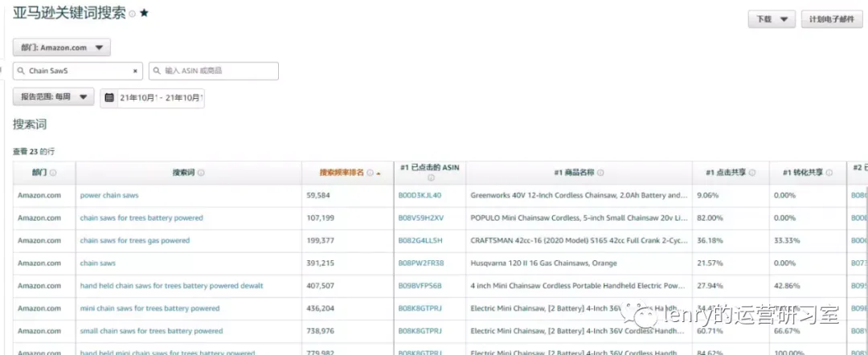
Task: Open ASIN link B00D3KJL40
Action: pos(420,195)
